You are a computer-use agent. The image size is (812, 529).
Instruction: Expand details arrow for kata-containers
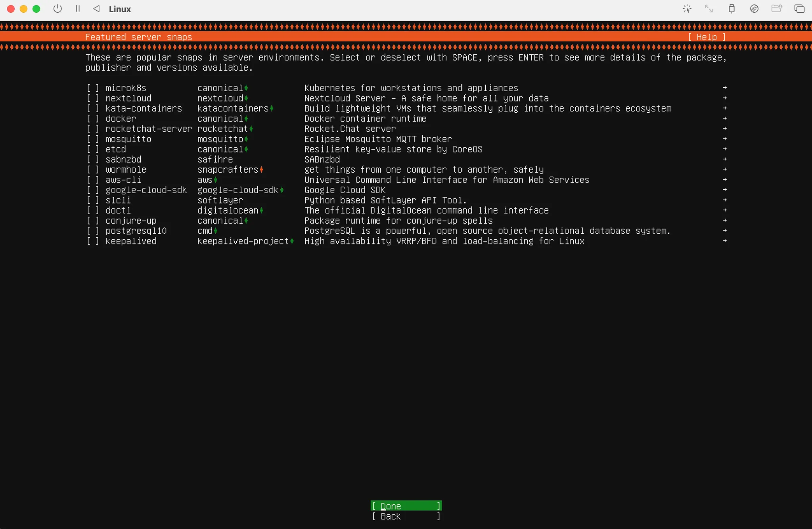click(724, 108)
